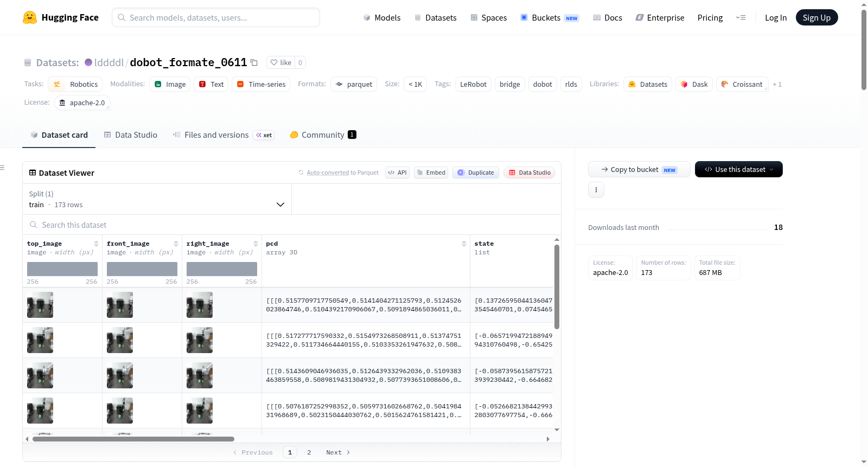Click pcd cell starting 0.5157709717750549
The width and height of the screenshot is (868, 467).
coord(366,305)
